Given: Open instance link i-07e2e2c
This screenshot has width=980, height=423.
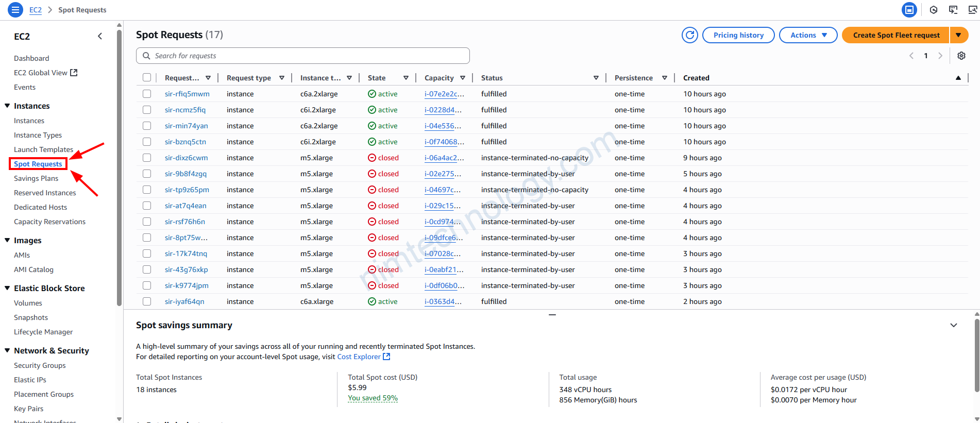Looking at the screenshot, I should 444,94.
